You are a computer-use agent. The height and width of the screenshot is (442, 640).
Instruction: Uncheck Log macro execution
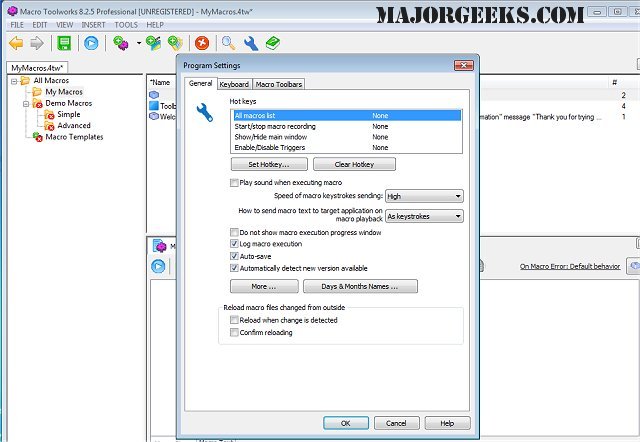234,244
